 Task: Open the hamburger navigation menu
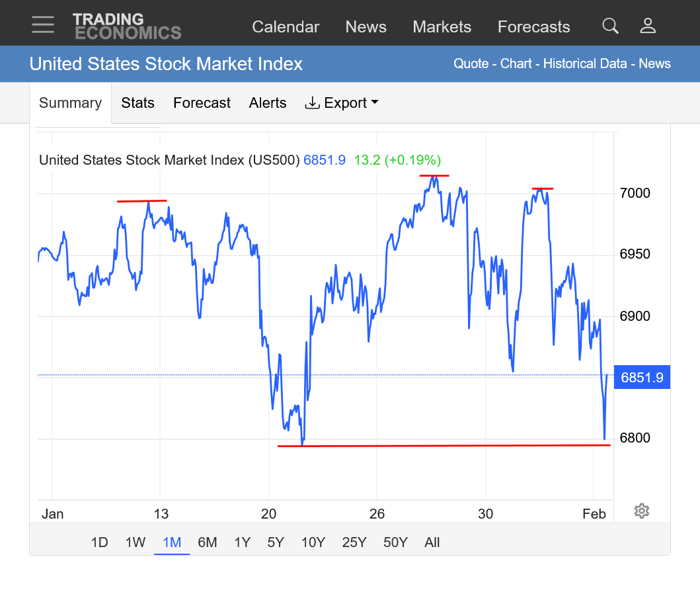[43, 25]
